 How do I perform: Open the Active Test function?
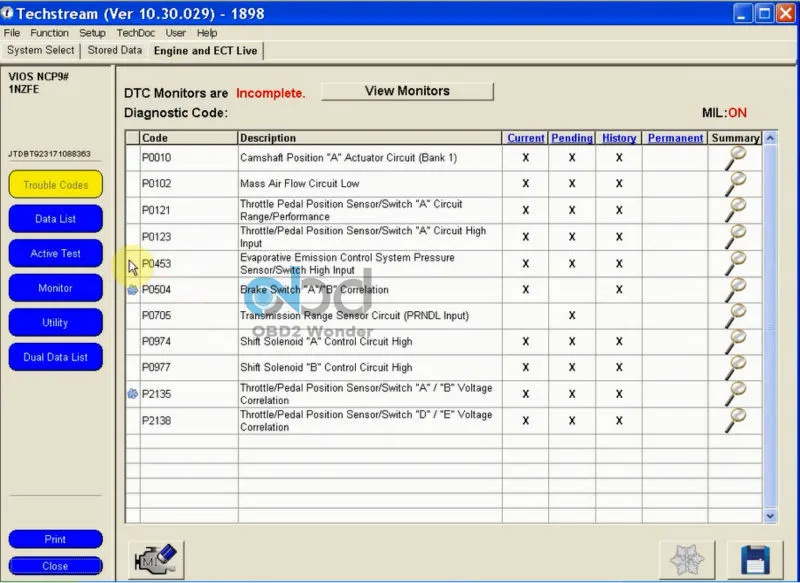pos(56,254)
